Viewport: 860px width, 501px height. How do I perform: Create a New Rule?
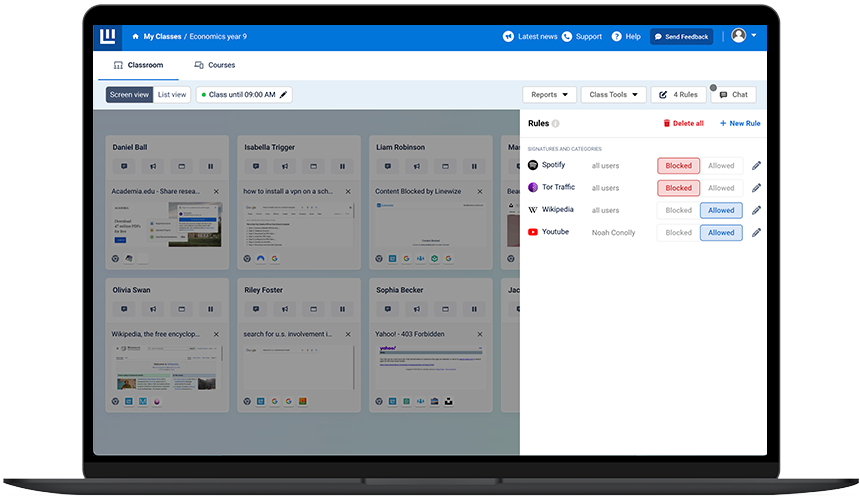coord(740,123)
